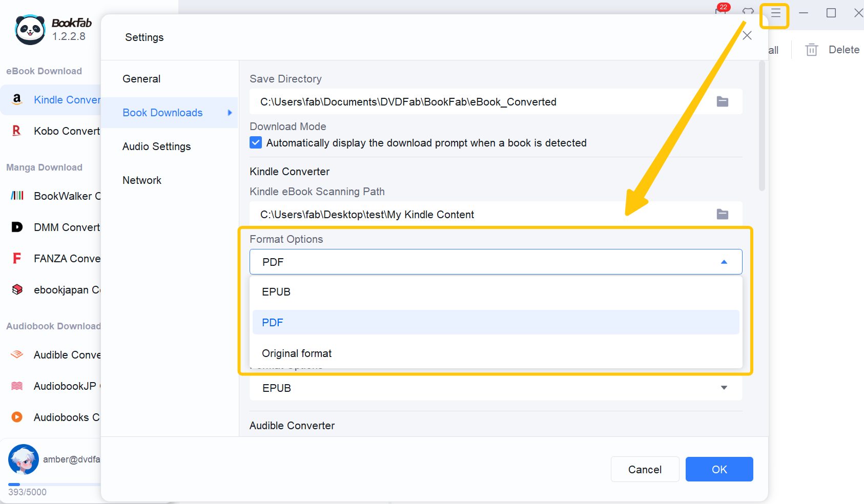Select Kindle Converter in sidebar
This screenshot has height=504, width=864.
[51, 100]
